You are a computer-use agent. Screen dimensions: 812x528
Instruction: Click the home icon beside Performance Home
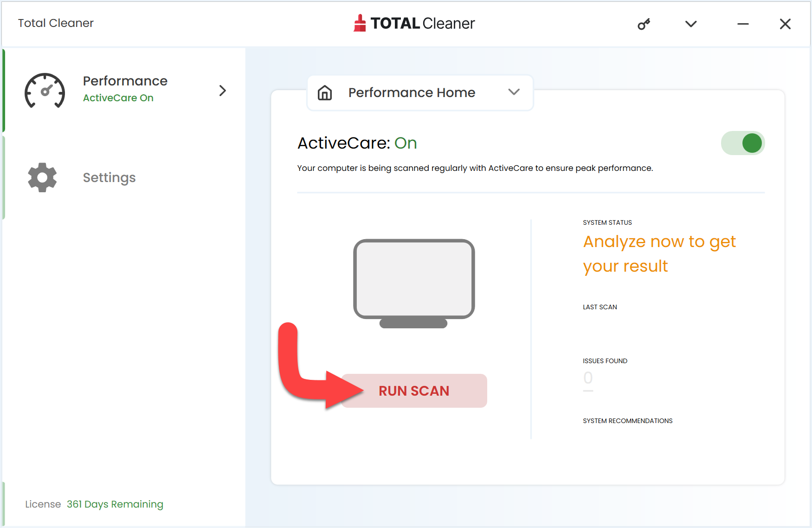coord(325,93)
